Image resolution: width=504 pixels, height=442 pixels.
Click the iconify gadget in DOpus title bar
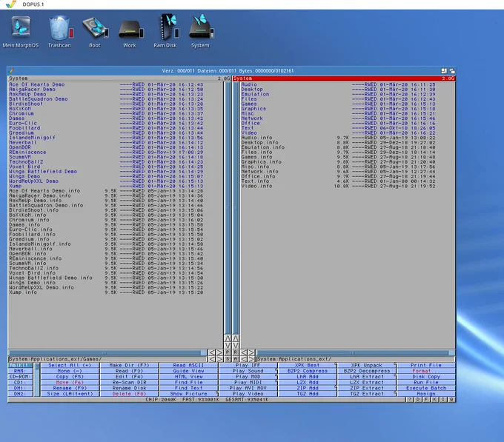tap(444, 71)
